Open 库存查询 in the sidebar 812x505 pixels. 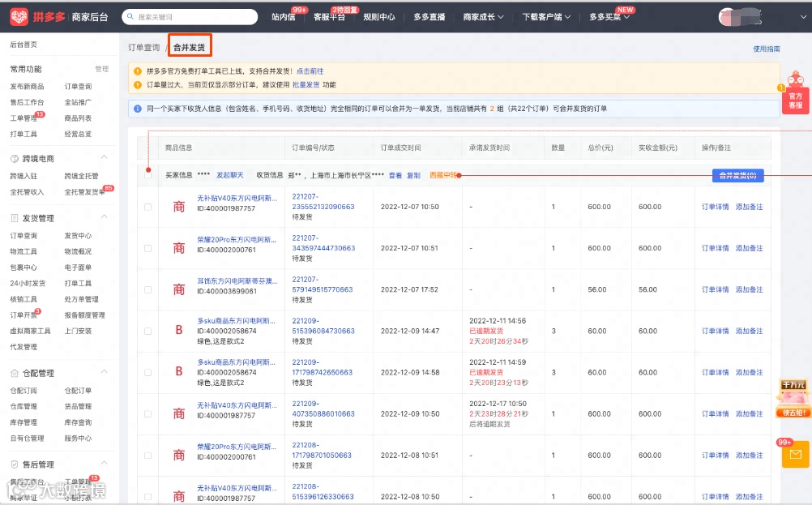(78, 422)
